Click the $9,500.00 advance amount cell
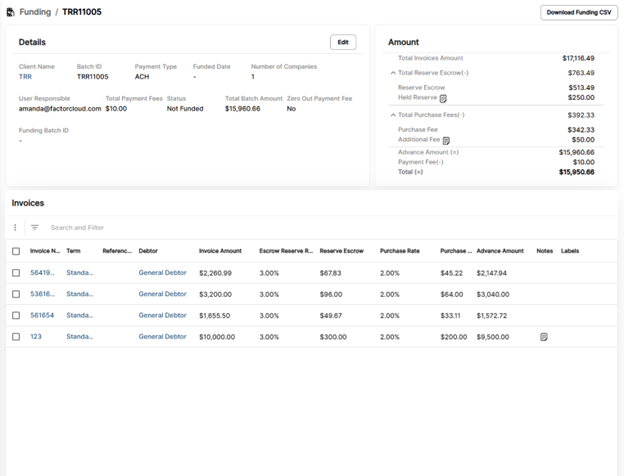This screenshot has height=476, width=624. pyautogui.click(x=493, y=337)
